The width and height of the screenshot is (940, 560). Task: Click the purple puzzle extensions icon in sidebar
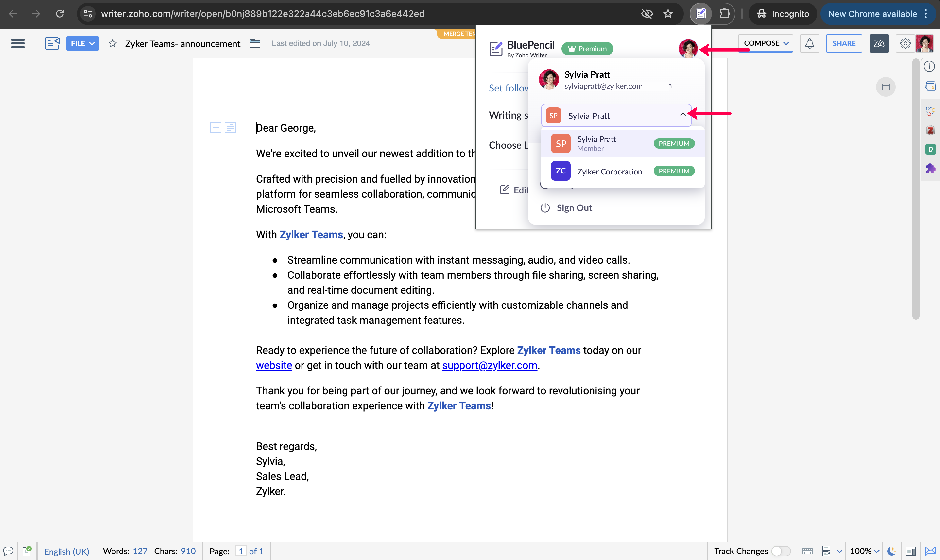click(930, 168)
